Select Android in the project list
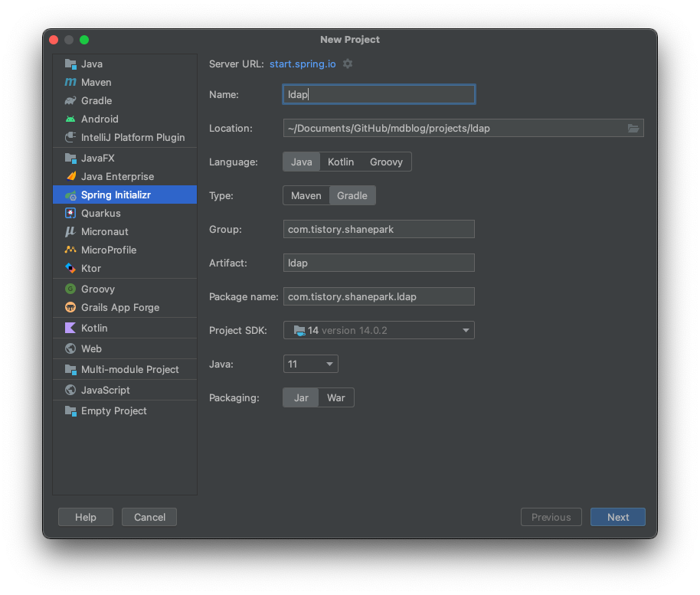 click(x=125, y=119)
